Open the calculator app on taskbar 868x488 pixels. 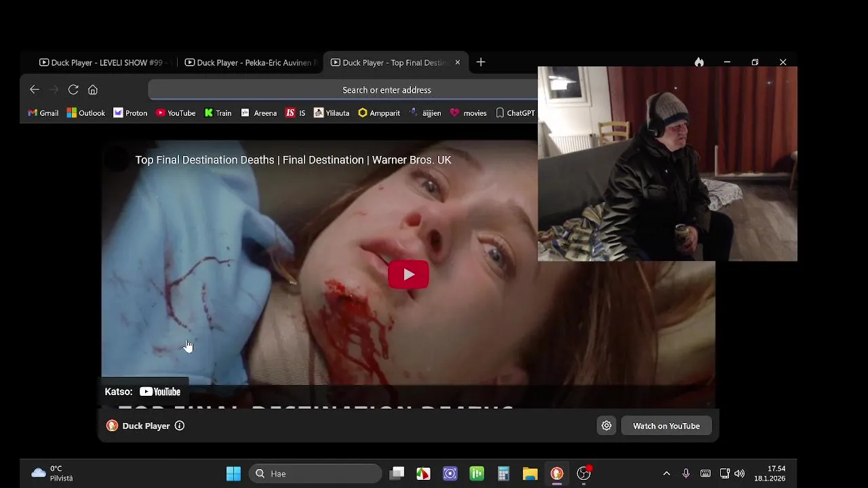503,474
